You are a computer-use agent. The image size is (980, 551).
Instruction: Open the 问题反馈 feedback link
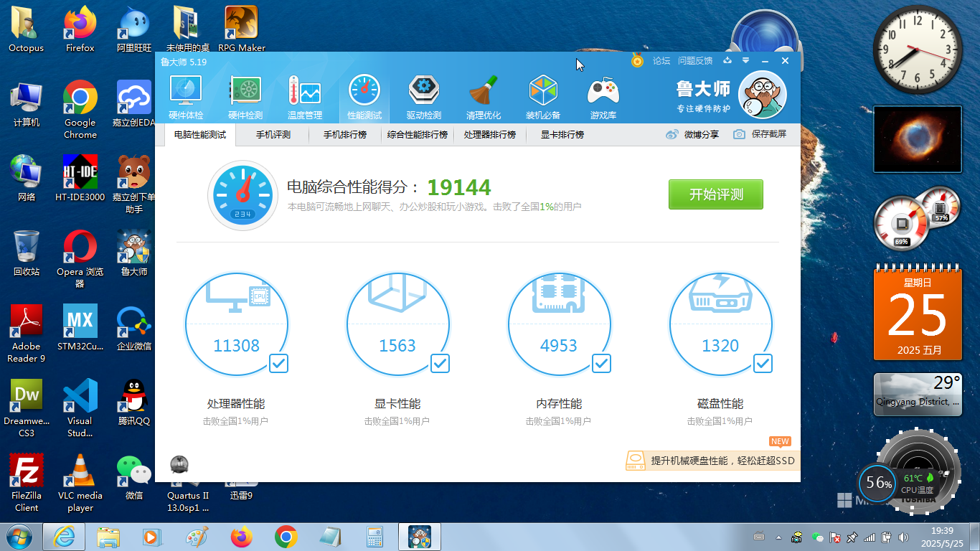(695, 61)
